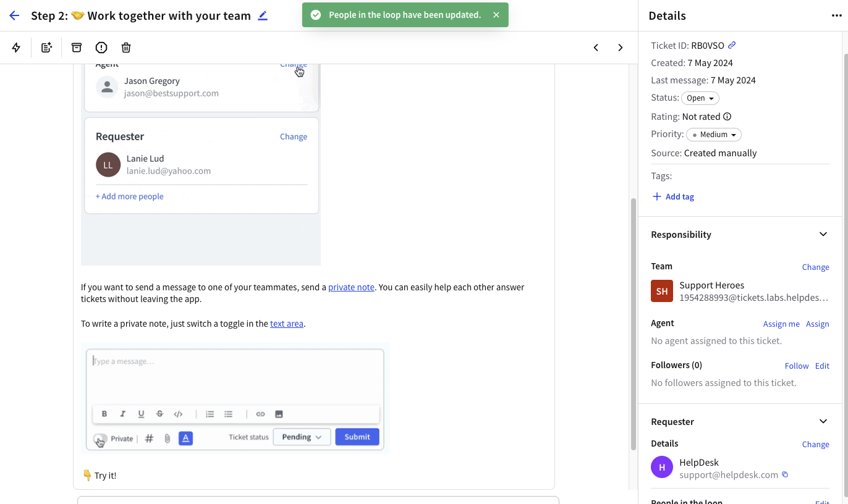Image resolution: width=848 pixels, height=504 pixels.
Task: Open the Status dropdown set to Open
Action: click(x=700, y=98)
